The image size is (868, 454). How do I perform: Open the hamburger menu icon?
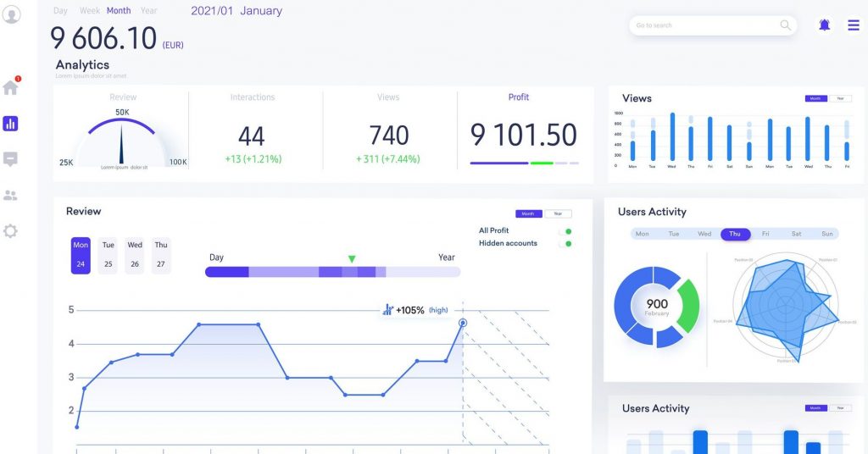click(x=854, y=25)
